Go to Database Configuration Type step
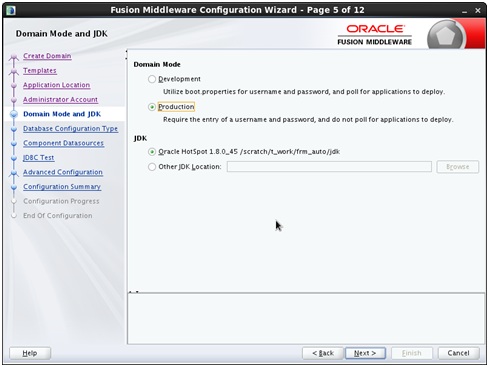Viewport: 489px width, 367px height. [x=70, y=129]
